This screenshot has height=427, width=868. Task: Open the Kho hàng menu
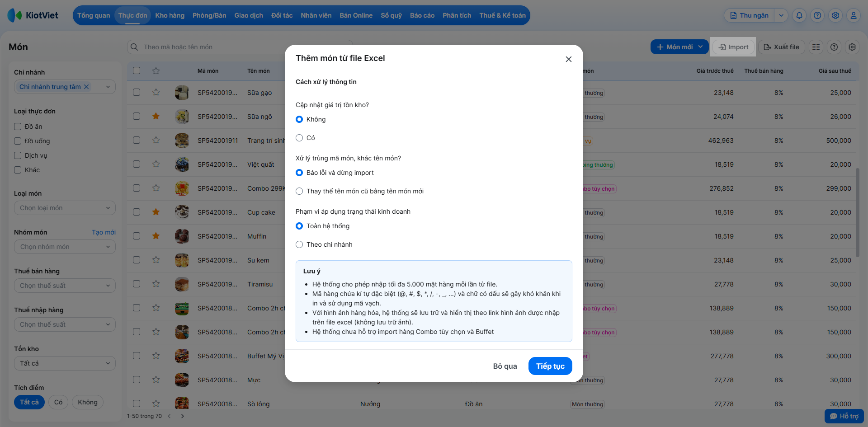tap(170, 15)
